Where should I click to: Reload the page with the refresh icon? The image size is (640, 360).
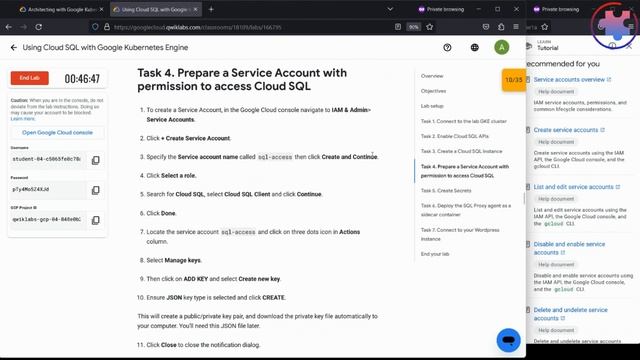(39, 27)
